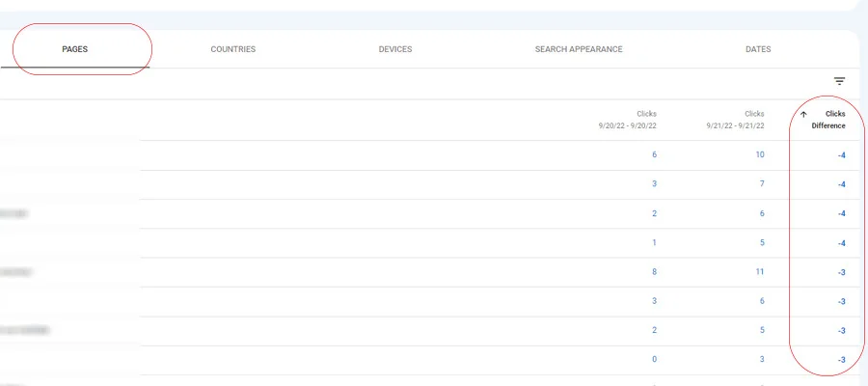Image resolution: width=868 pixels, height=386 pixels.
Task: Select the 6 clicks value on 9/20/22
Action: 654,155
